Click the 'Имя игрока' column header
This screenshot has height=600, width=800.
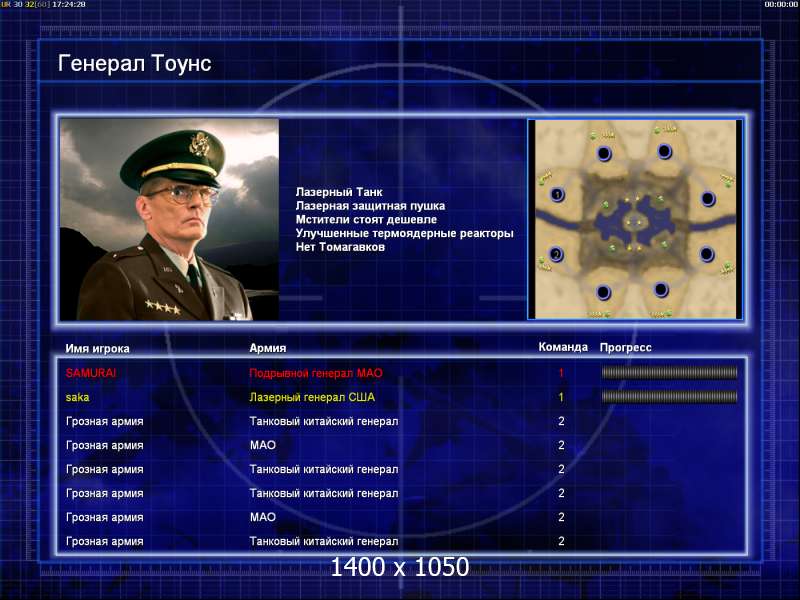[97, 348]
